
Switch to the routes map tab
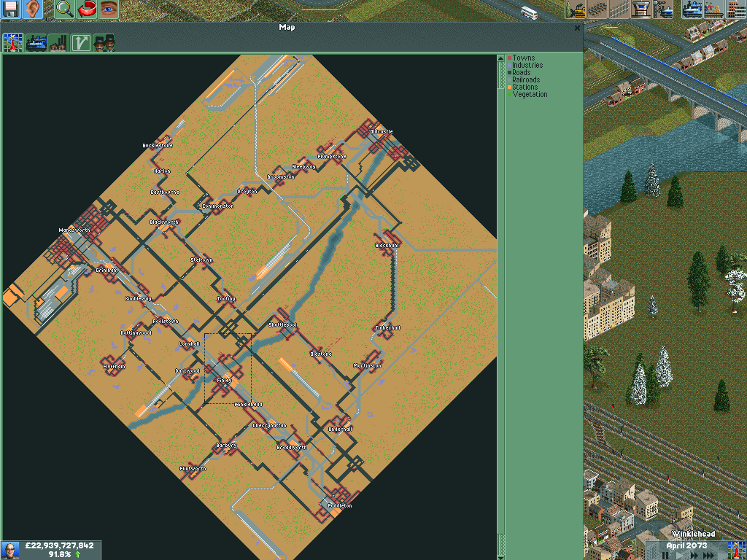81,43
